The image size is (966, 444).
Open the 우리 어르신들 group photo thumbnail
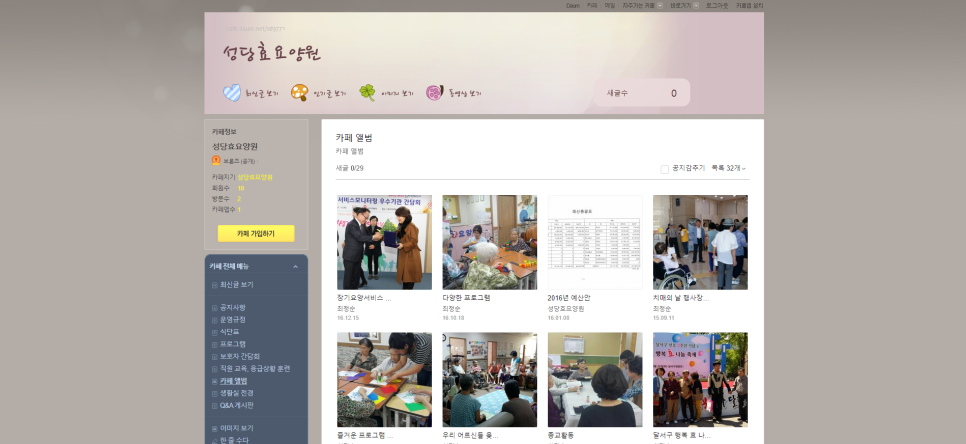click(490, 380)
